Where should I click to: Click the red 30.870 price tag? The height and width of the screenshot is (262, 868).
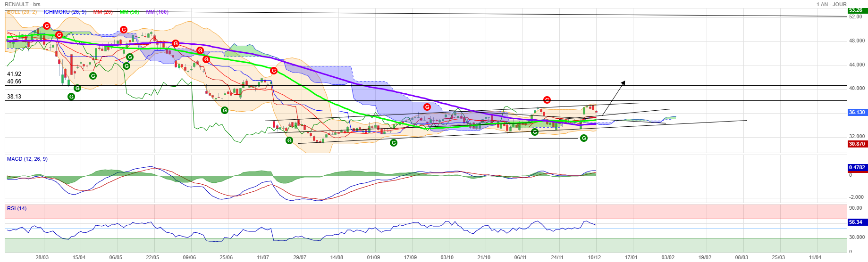(857, 144)
